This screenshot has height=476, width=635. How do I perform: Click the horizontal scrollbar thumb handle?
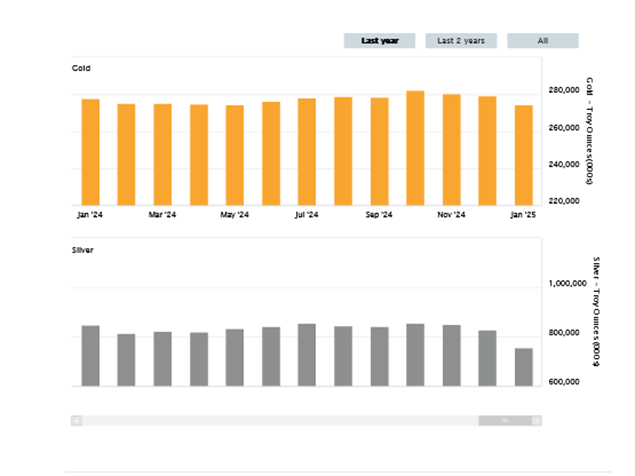504,421
